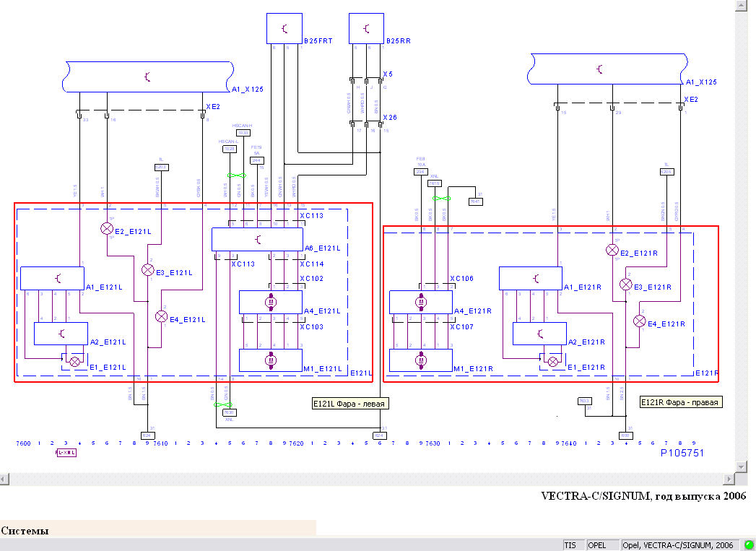This screenshot has width=756, height=551.
Task: Click vertical scrollbar up arrow
Action: point(741,5)
